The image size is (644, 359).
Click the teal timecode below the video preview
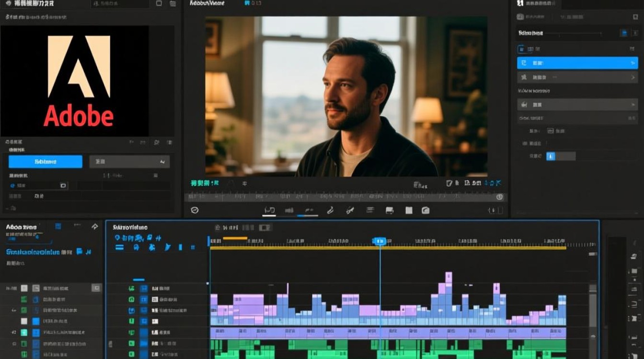(204, 183)
